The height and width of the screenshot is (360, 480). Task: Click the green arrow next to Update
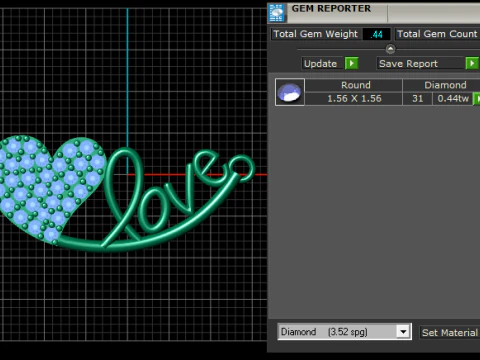click(351, 63)
